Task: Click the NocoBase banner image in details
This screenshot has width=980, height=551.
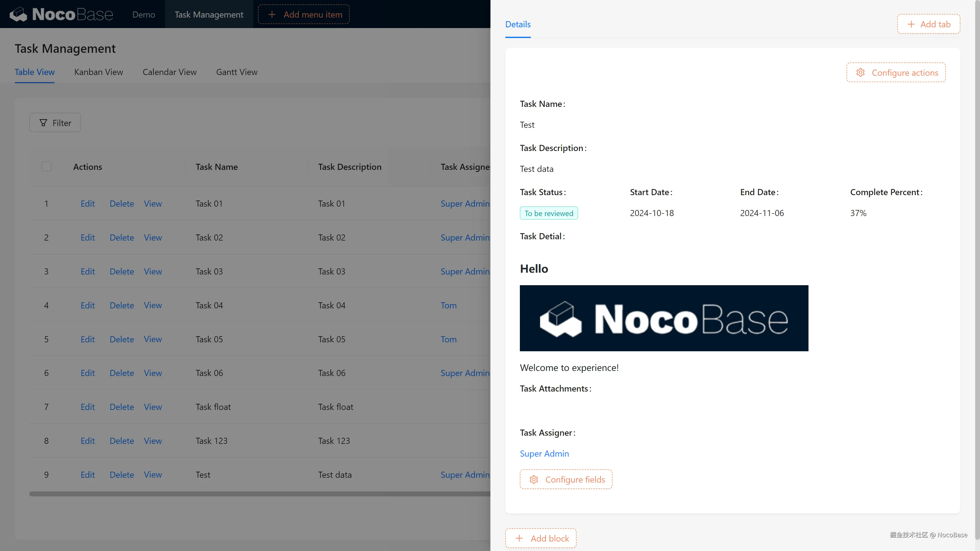Action: tap(664, 318)
